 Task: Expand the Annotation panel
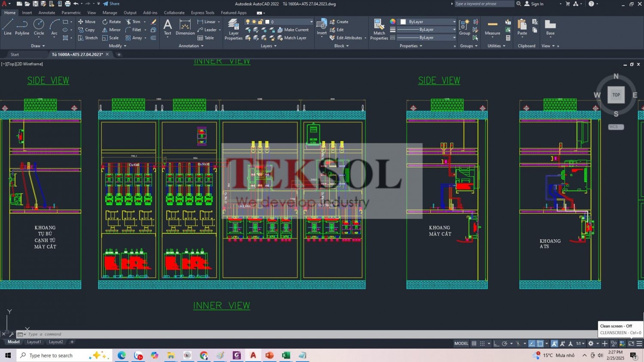(191, 46)
